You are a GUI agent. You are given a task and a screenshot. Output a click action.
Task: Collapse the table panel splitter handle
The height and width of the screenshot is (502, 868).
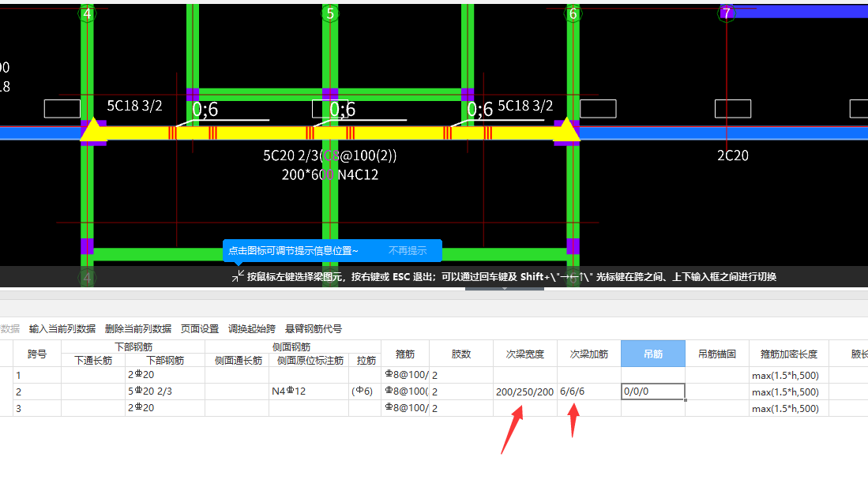505,288
